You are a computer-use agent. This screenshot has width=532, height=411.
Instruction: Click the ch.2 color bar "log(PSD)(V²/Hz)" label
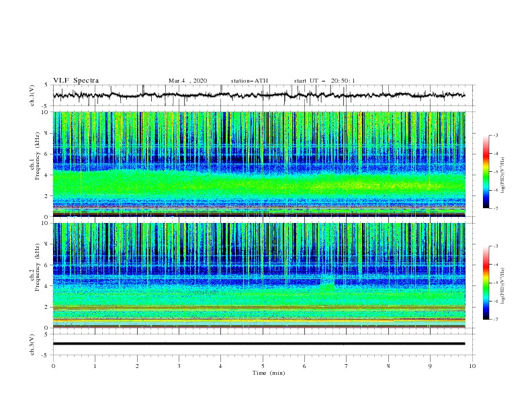[x=503, y=285]
